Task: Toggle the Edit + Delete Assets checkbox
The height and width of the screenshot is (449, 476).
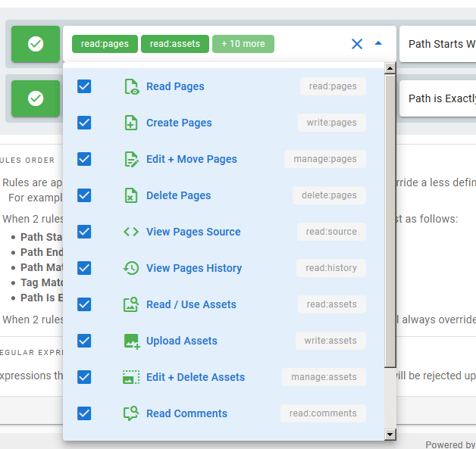Action: [x=84, y=377]
